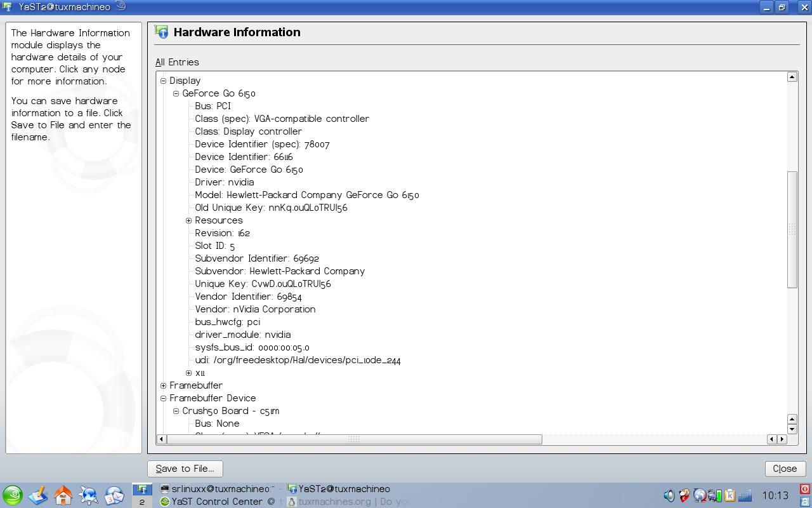Collapse the GeForce Go 6150 node
Viewport: 812px width, 508px height.
point(176,93)
